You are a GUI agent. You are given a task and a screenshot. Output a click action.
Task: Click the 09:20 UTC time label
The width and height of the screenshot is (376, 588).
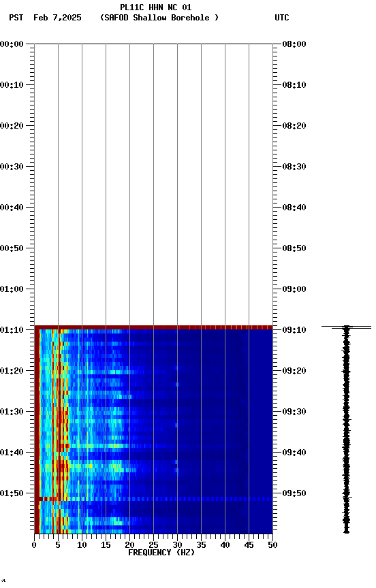coord(294,372)
